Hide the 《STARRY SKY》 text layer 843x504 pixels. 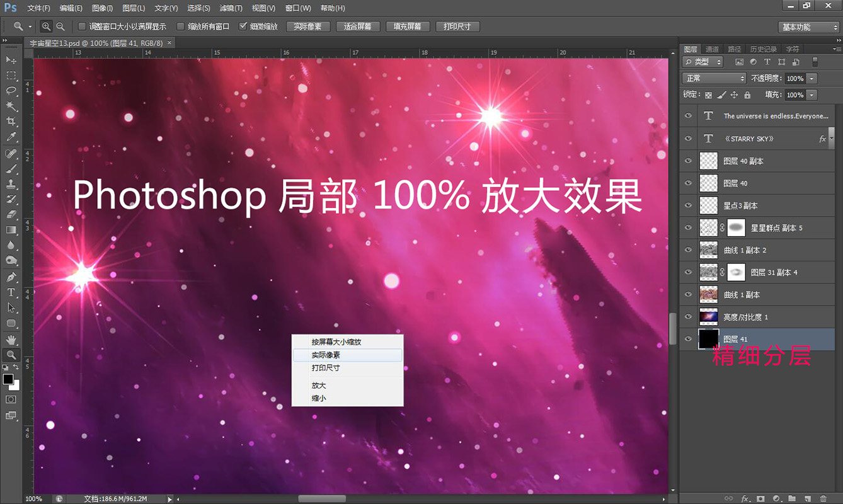(688, 139)
